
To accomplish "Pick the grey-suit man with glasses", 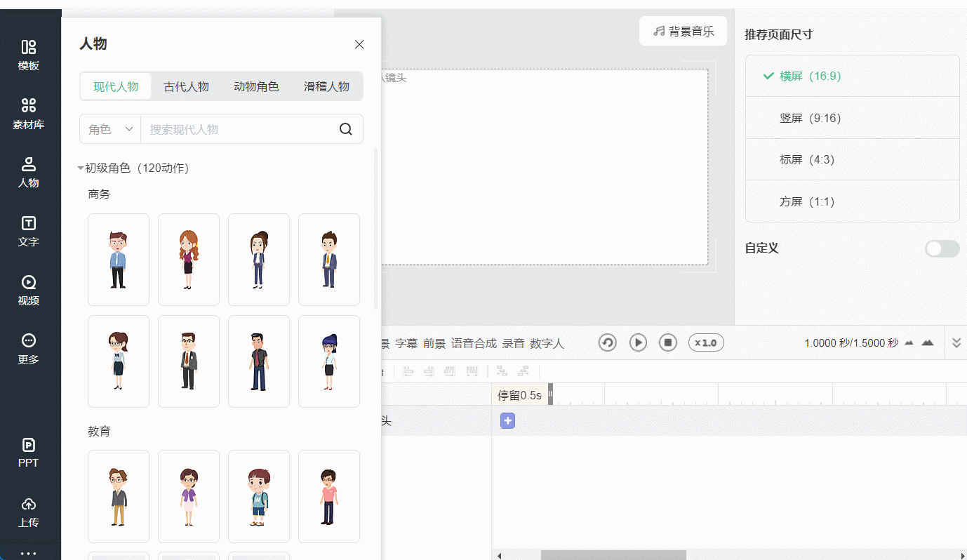I will 189,361.
